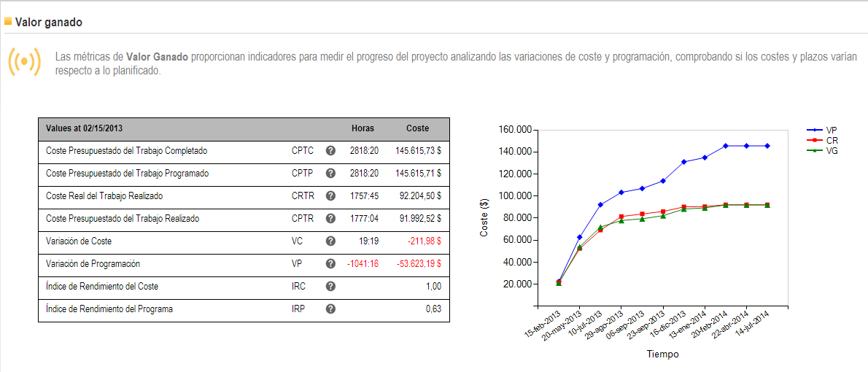Screen dimensions: 868x372
Task: Click the question mark beside CRTR
Action: point(330,196)
